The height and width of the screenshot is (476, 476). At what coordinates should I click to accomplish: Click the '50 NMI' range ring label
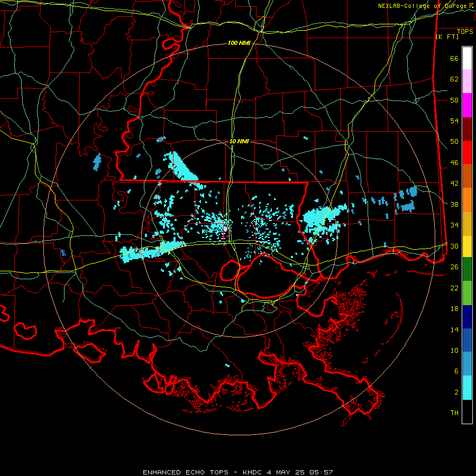point(239,141)
